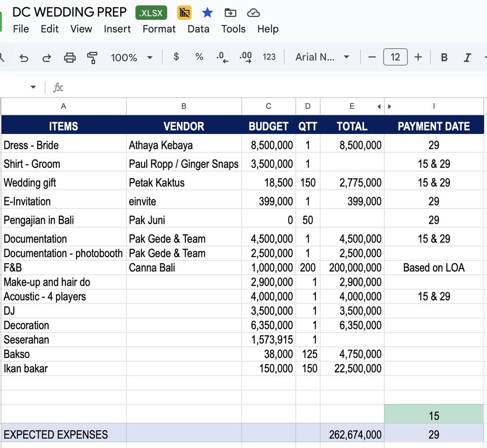Click the VENDOR header cell
This screenshot has width=487, height=448.
pos(184,125)
